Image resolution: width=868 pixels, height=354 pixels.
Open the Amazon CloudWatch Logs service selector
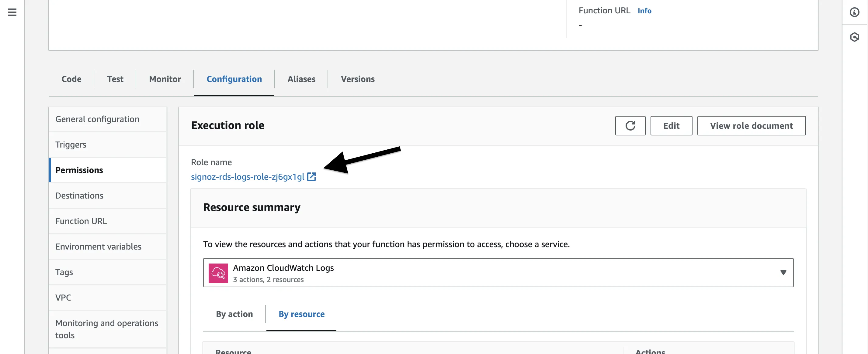click(498, 273)
